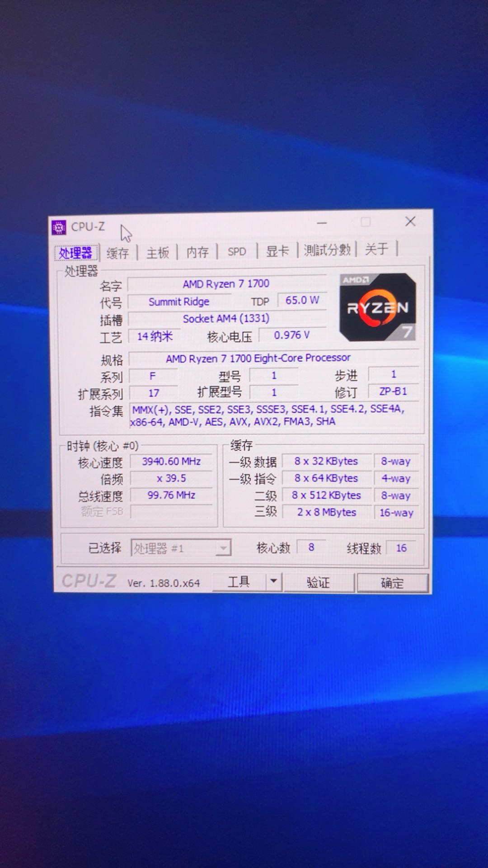This screenshot has height=868, width=488.
Task: Go to the SPD tab
Action: 237,251
